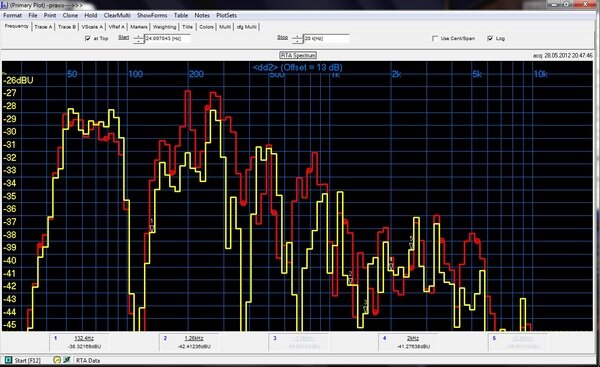Screen dimensions: 600x367
Task: Switch to the Markers tab
Action: click(x=139, y=27)
